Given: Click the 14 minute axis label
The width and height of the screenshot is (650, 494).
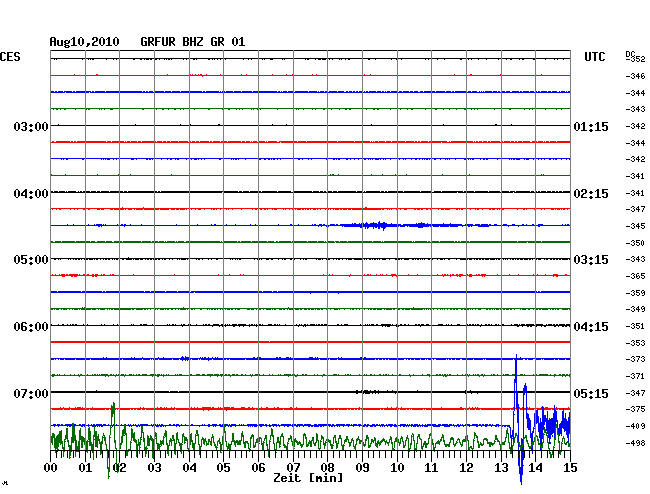Looking at the screenshot, I should [x=536, y=467].
